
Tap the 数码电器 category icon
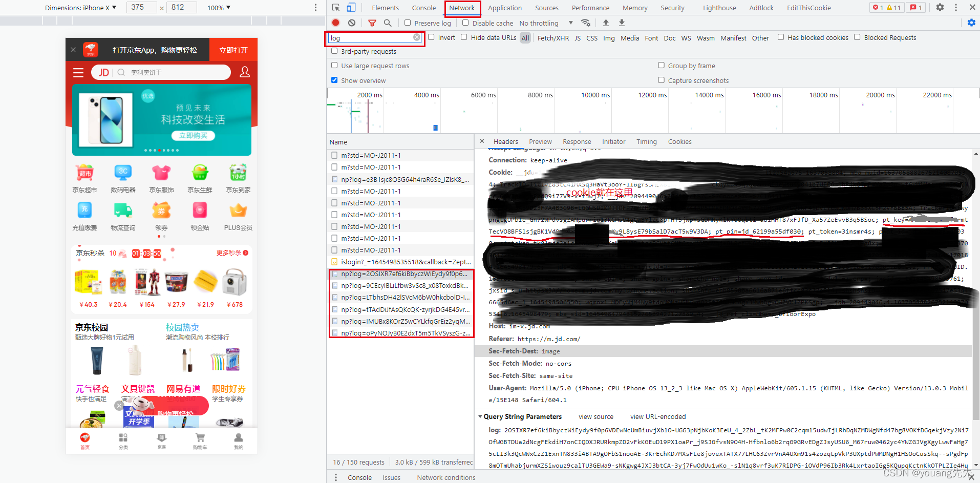pyautogui.click(x=123, y=173)
